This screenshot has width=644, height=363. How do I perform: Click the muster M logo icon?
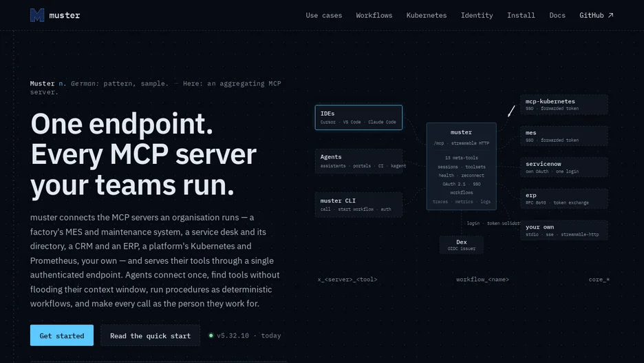tap(37, 15)
